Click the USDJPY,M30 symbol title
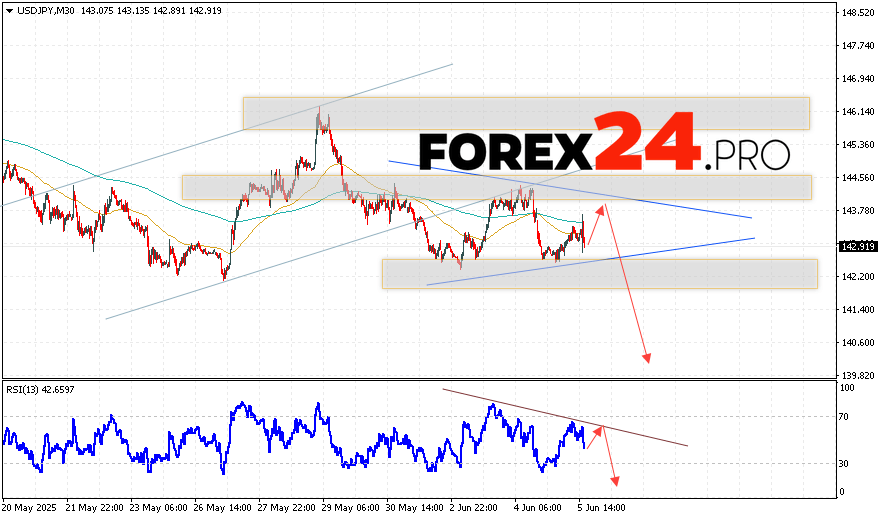882x519 pixels. coord(38,11)
